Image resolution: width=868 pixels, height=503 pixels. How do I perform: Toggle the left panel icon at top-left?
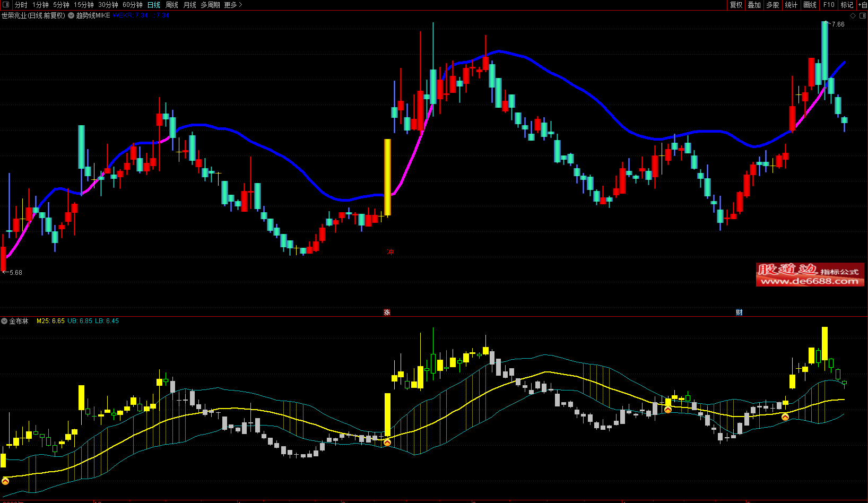(x=6, y=5)
